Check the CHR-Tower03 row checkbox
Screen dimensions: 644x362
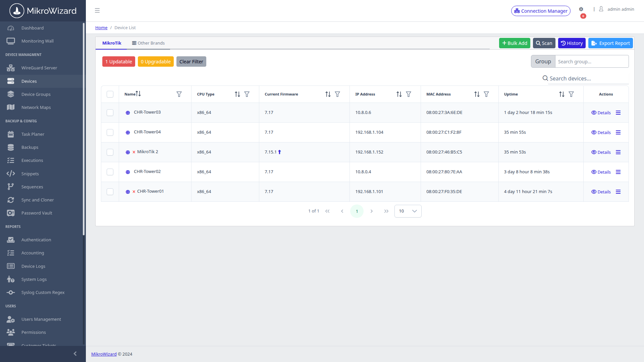pyautogui.click(x=110, y=113)
